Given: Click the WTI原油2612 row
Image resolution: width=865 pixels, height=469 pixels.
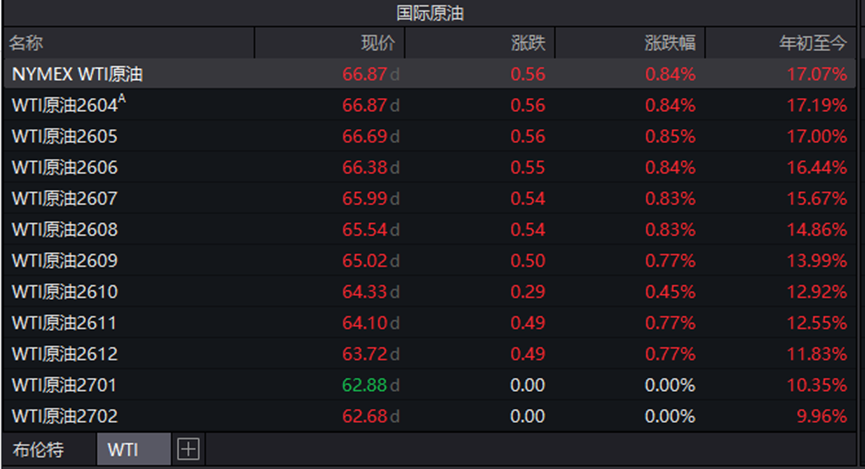Looking at the screenshot, I should (65, 353).
